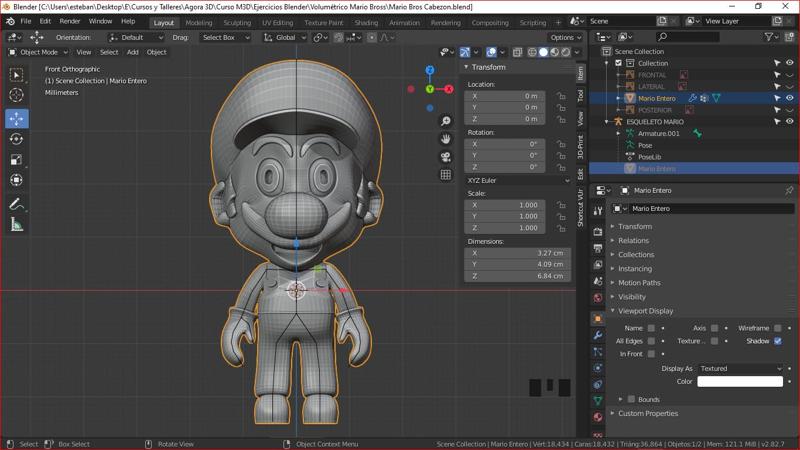Open the XYZ Euler rotation mode dropdown
This screenshot has height=450, width=800.
(x=518, y=180)
